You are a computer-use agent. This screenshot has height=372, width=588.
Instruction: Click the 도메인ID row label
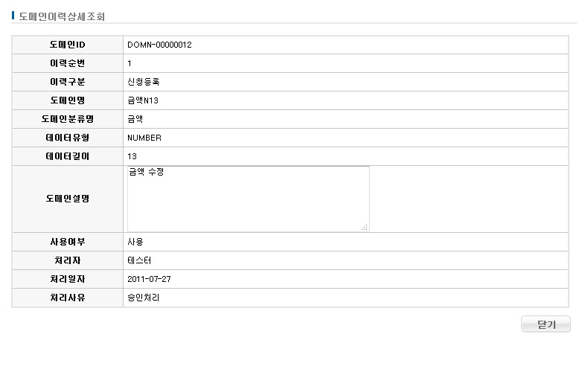click(67, 45)
